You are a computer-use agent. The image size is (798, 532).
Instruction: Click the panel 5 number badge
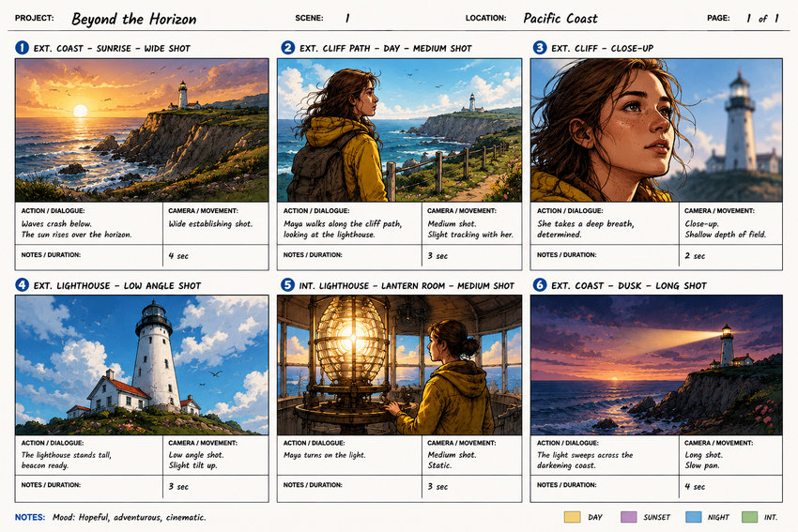[287, 285]
